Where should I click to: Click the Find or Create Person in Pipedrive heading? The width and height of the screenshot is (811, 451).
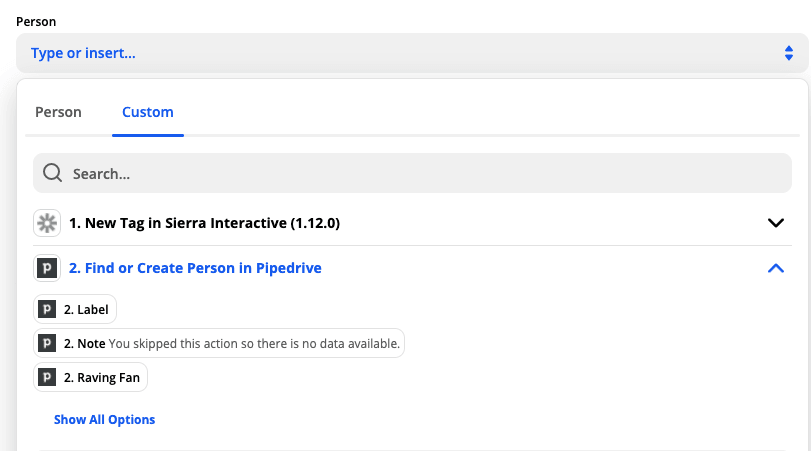(195, 268)
